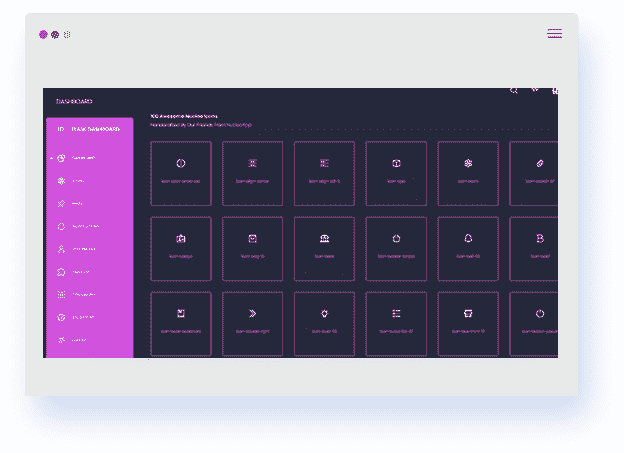Select the atom icon card
Image resolution: width=624 pixels, height=453 pixels.
point(468,172)
